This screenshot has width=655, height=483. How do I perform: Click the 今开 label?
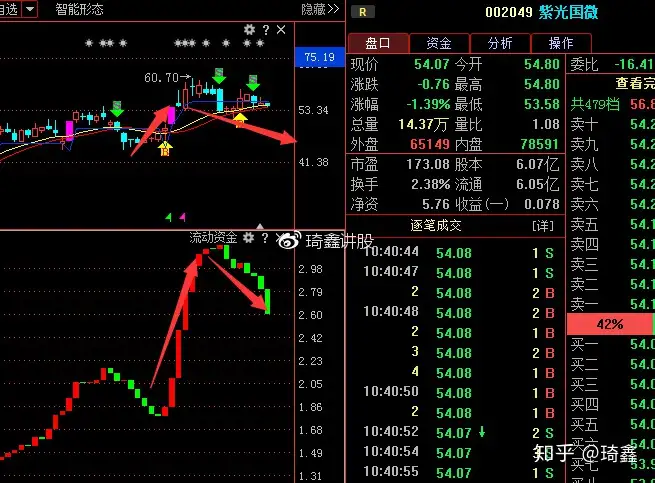click(468, 64)
